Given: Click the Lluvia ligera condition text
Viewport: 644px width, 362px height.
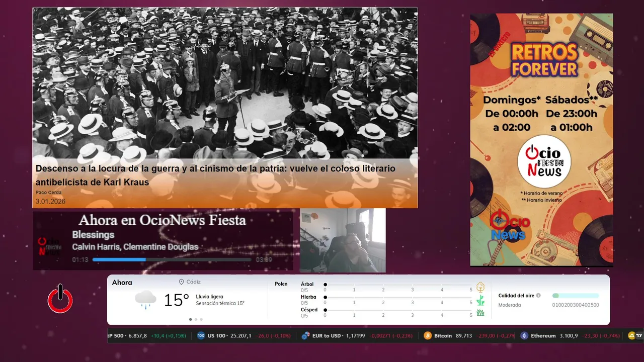Looking at the screenshot, I should click(209, 297).
